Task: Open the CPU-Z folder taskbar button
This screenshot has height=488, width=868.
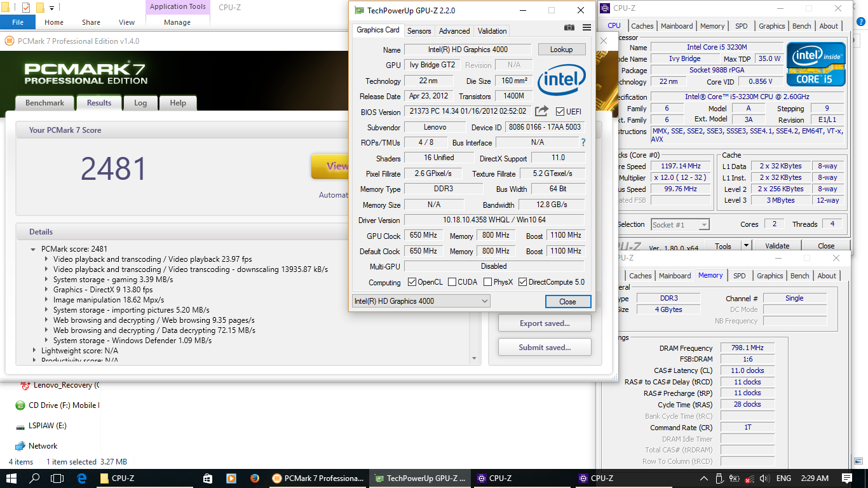Action: (x=145, y=478)
